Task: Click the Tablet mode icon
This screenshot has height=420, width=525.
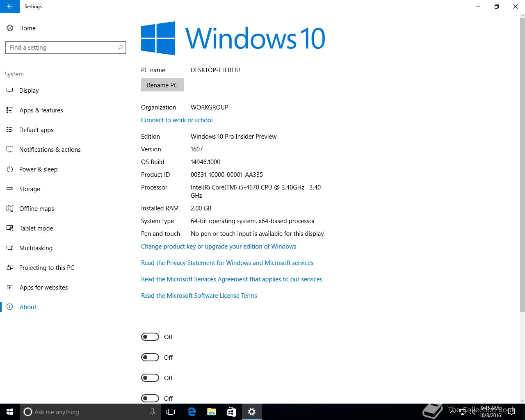Action: tap(10, 228)
